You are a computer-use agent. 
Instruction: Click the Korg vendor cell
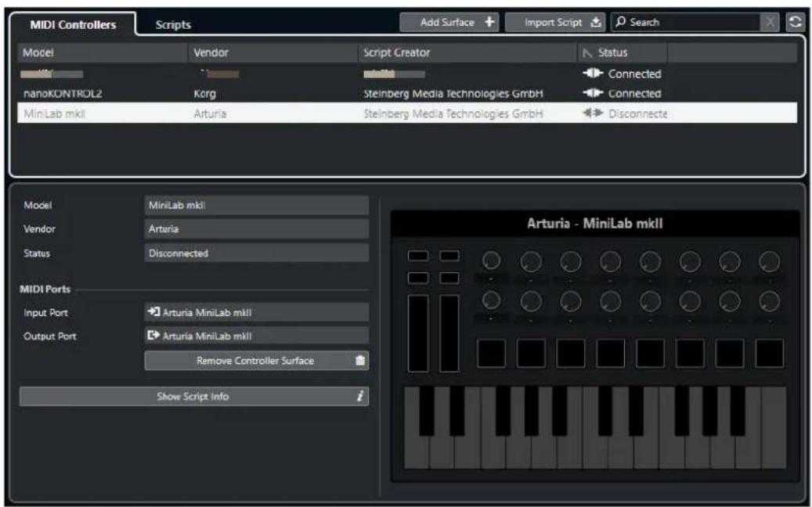pos(204,94)
